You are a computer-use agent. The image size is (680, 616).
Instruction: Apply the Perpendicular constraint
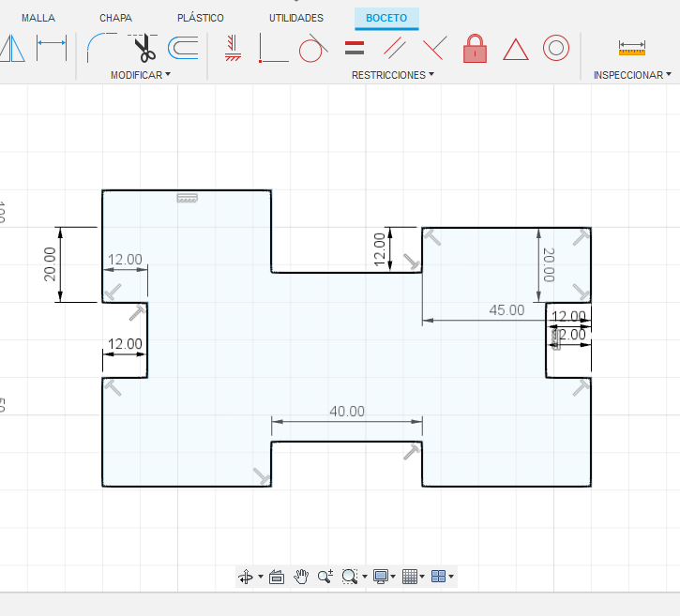(x=434, y=48)
